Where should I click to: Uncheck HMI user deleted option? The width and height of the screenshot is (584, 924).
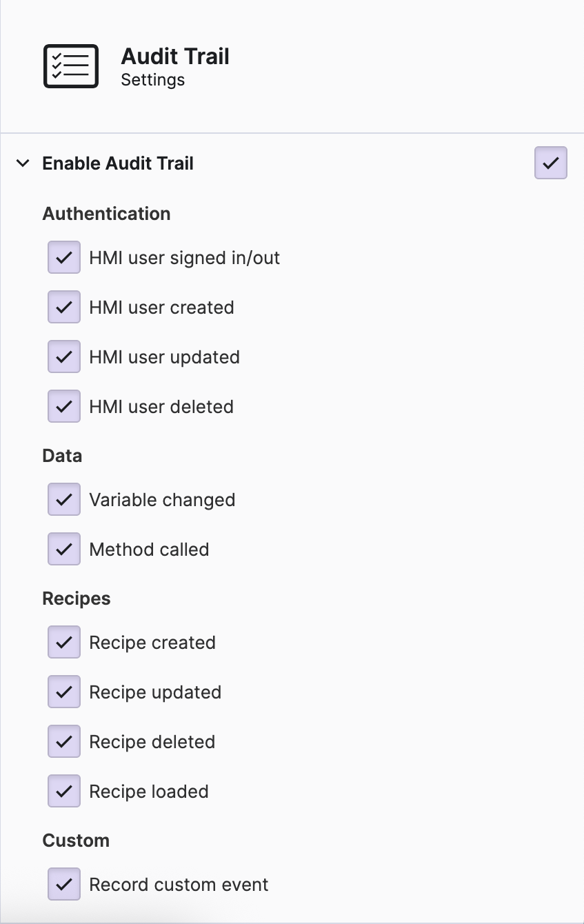[x=64, y=407]
